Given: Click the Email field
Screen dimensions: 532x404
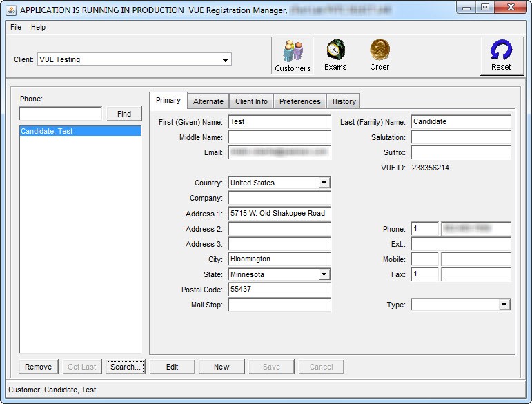Looking at the screenshot, I should point(279,152).
